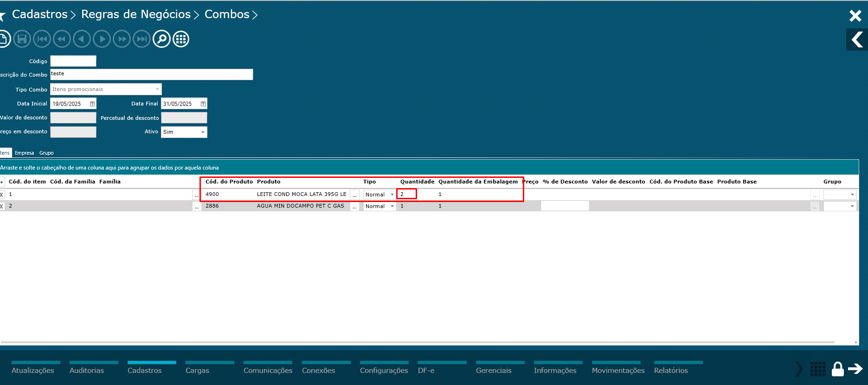The width and height of the screenshot is (868, 385).
Task: Open the modules grid icon at bottom
Action: tap(818, 369)
